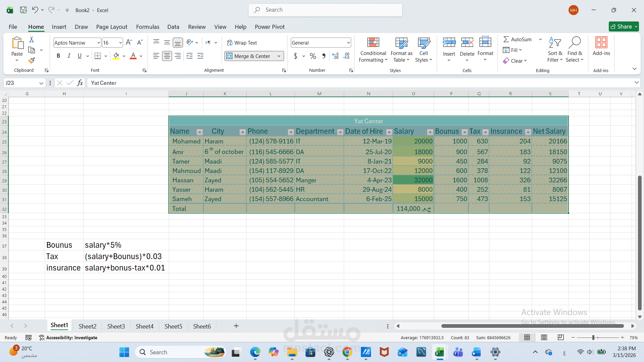Click the Format Painter tool
The width and height of the screenshot is (644, 362).
[32, 60]
